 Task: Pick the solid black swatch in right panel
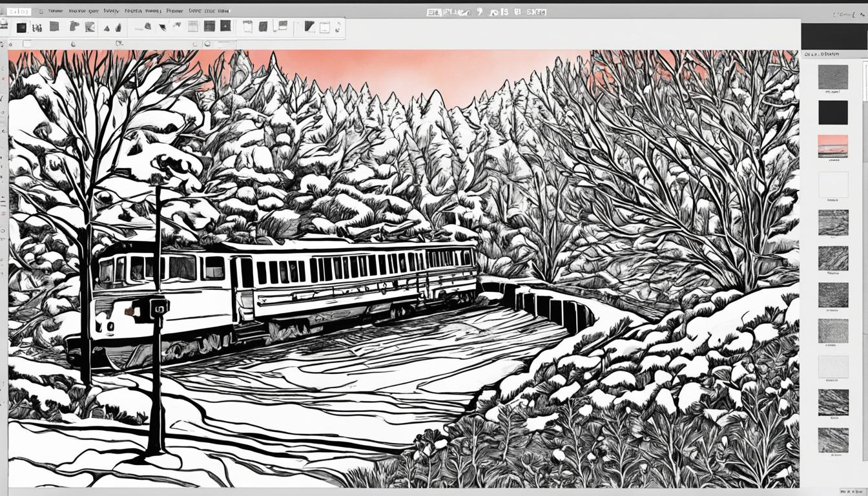(832, 112)
